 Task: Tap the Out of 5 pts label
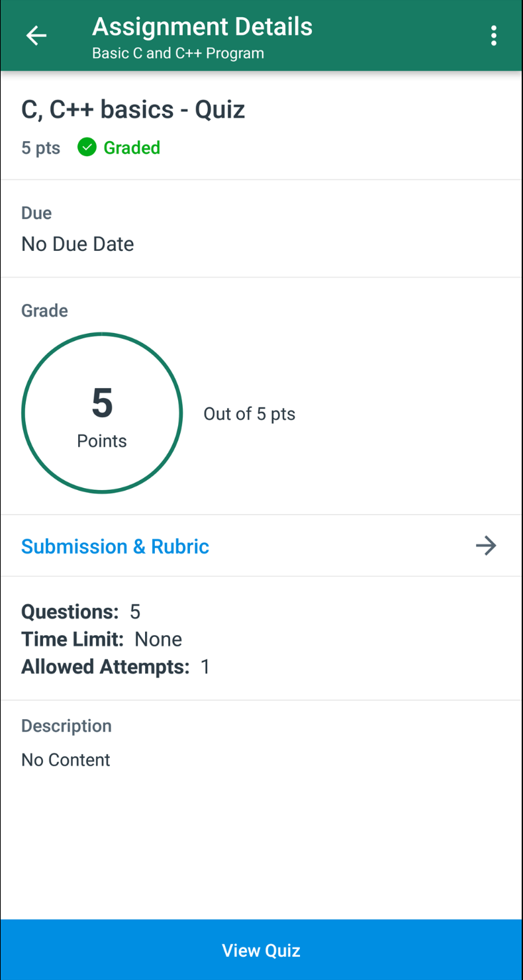[249, 414]
